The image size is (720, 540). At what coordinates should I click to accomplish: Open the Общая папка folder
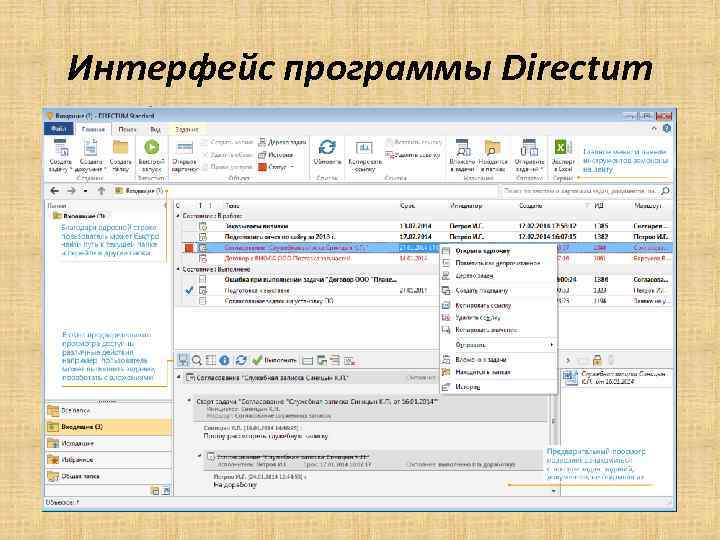(109, 476)
